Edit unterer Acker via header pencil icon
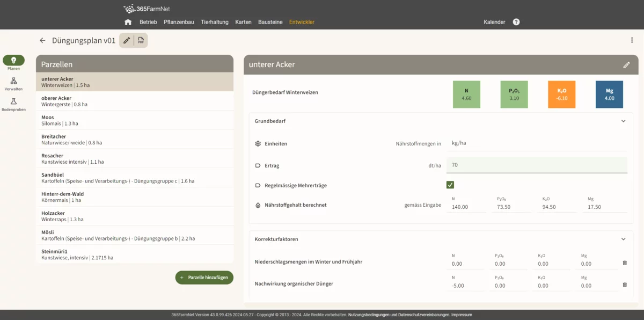The image size is (644, 320). pos(626,65)
